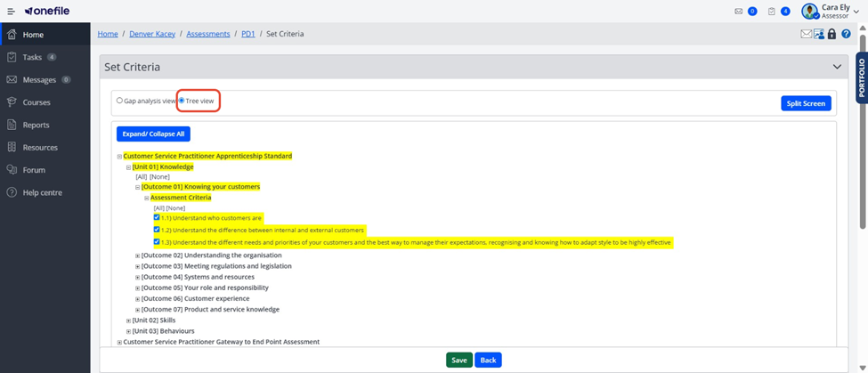Image resolution: width=868 pixels, height=373 pixels.
Task: Collapse the Set Criteria panel chevron
Action: [837, 67]
